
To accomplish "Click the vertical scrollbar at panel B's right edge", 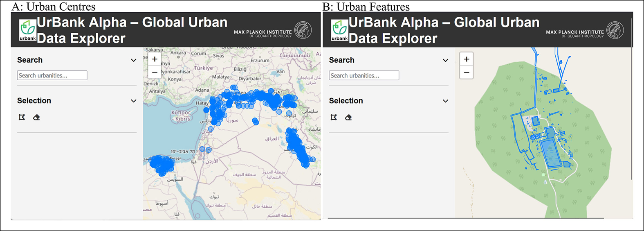I will click(631, 98).
